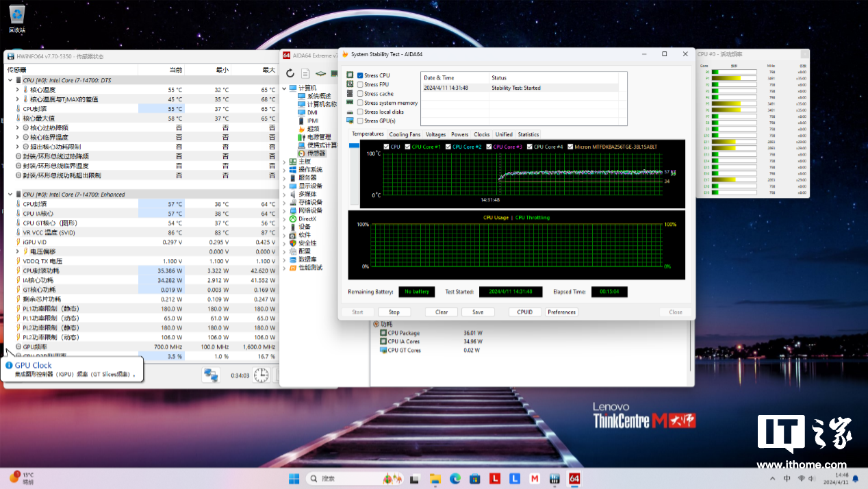Click the Windows Start button

[294, 478]
